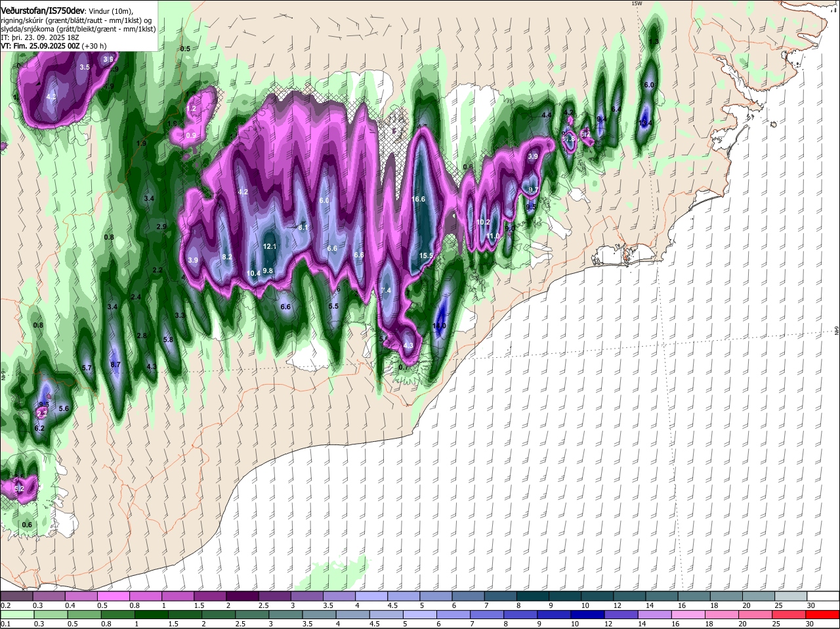Click the 8.7 precipitation value label
Image resolution: width=840 pixels, height=629 pixels.
(115, 364)
